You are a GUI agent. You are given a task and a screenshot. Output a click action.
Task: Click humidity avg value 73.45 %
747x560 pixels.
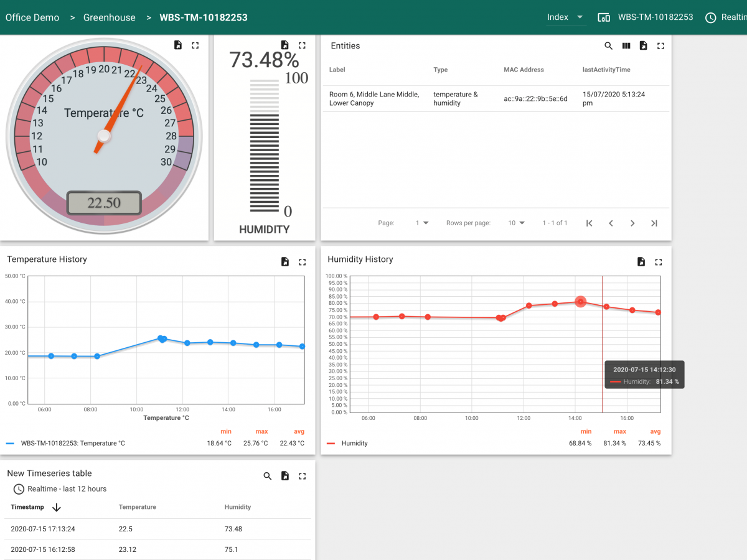pos(648,444)
